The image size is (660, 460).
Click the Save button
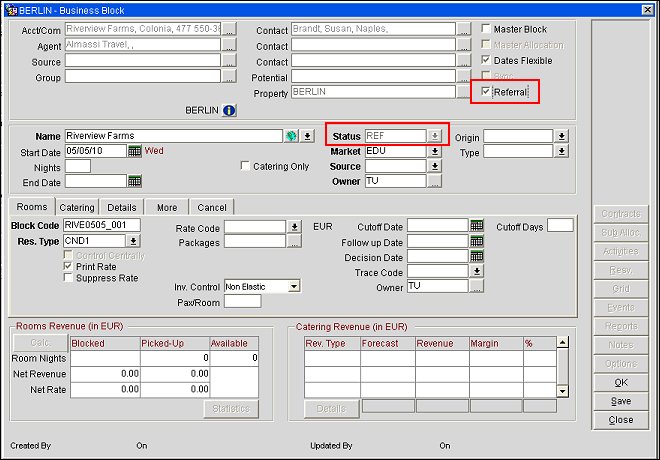click(x=621, y=401)
